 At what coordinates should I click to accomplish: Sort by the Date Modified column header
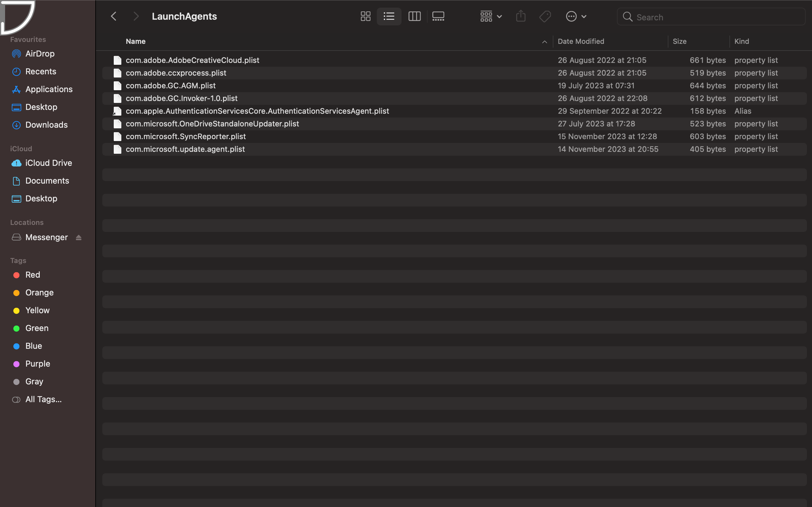(581, 42)
